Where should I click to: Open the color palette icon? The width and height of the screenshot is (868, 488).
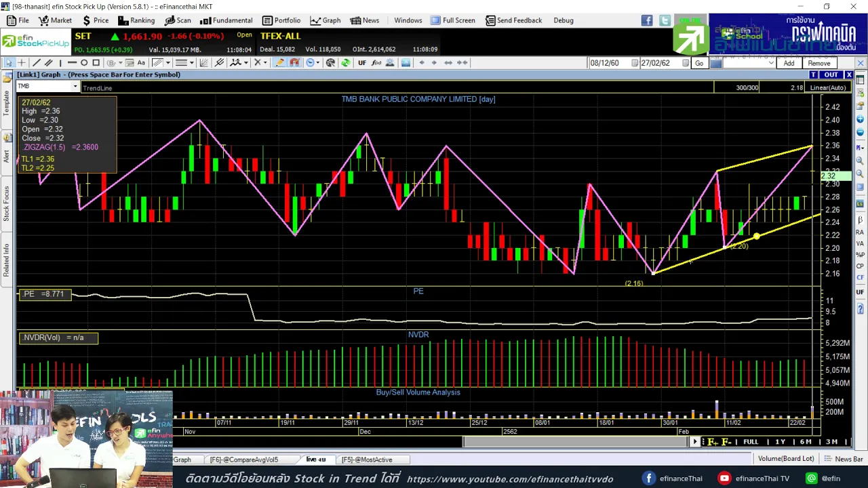330,62
